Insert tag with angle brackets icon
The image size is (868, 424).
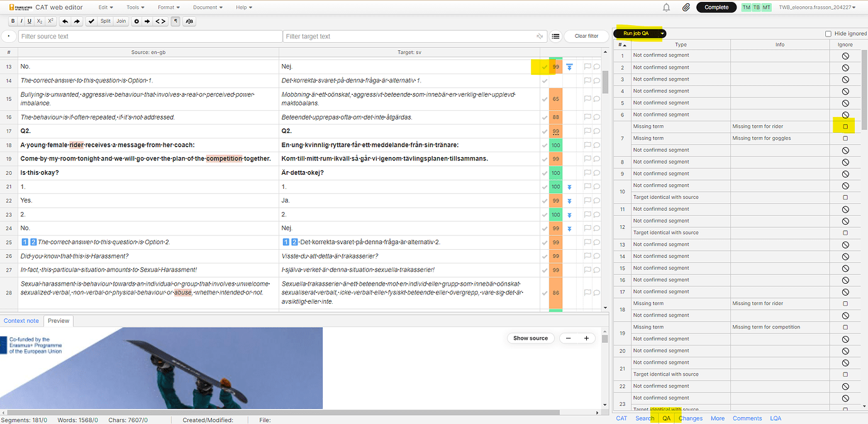click(x=160, y=21)
